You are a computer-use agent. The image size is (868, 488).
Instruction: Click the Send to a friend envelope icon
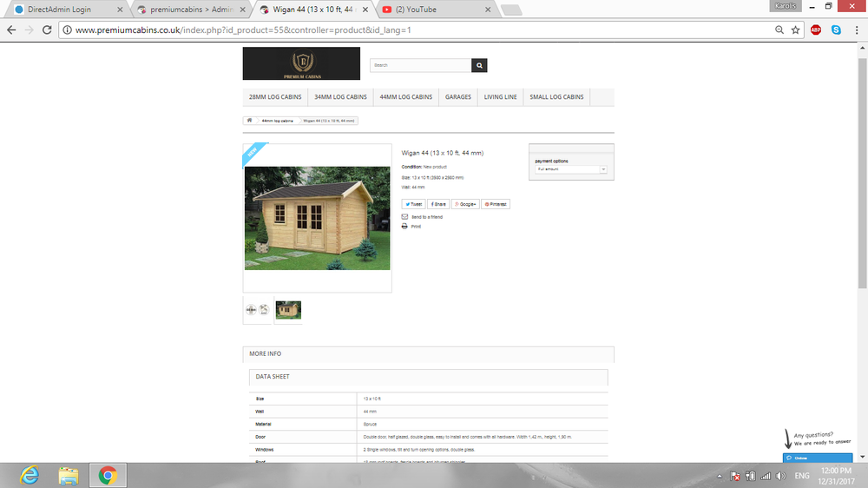click(x=404, y=216)
